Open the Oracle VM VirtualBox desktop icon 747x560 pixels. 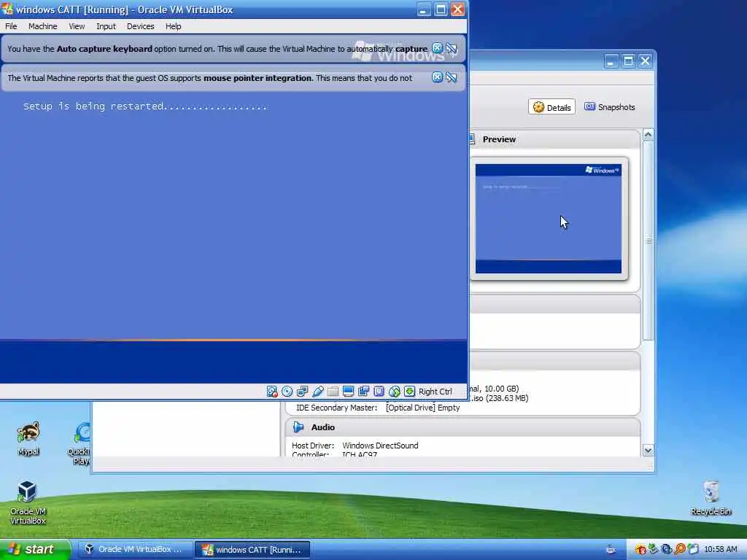28,502
